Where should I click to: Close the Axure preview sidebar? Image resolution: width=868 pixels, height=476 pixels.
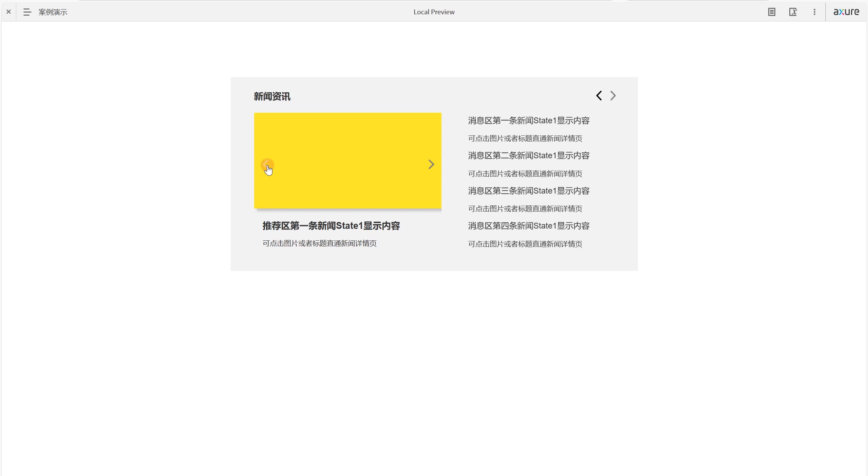tap(9, 12)
